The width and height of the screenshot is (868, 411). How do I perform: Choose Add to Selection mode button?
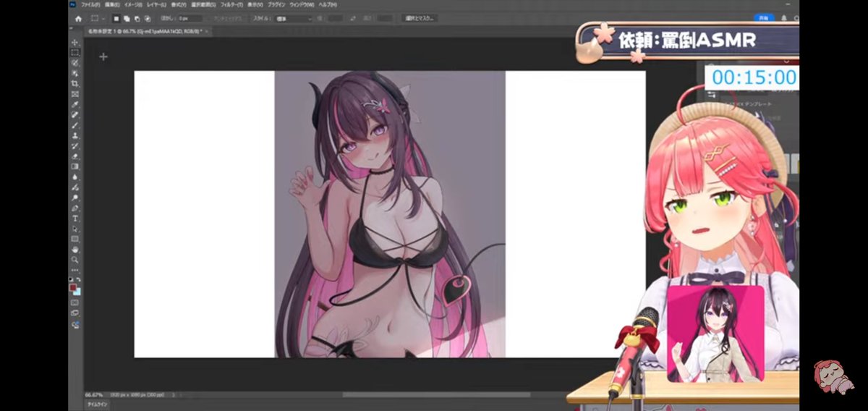[x=127, y=19]
